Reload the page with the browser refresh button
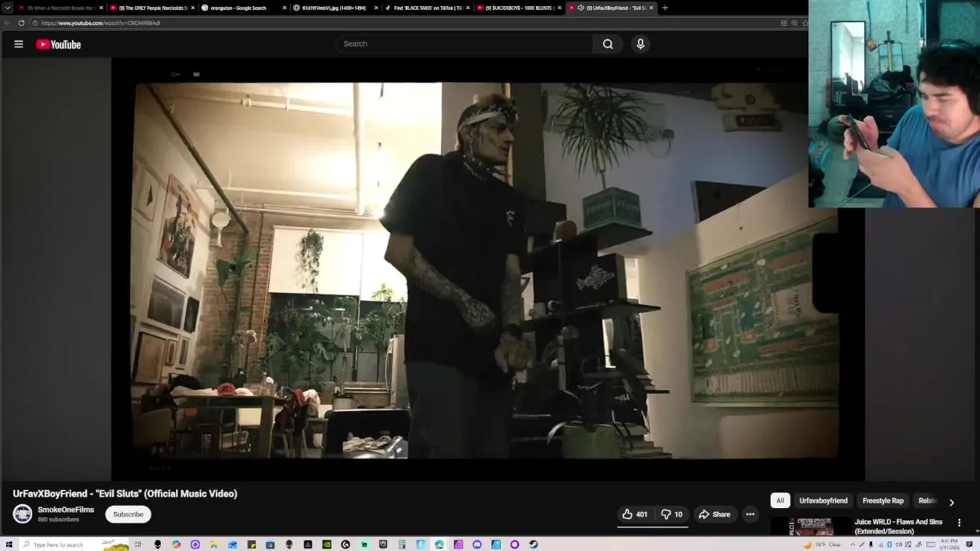Viewport: 980px width, 551px height. pos(21,23)
